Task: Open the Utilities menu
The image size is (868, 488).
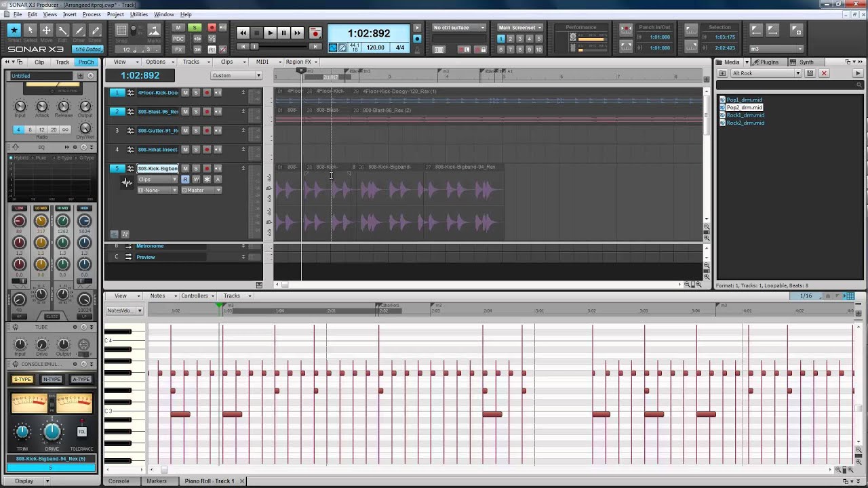Action: coord(139,14)
